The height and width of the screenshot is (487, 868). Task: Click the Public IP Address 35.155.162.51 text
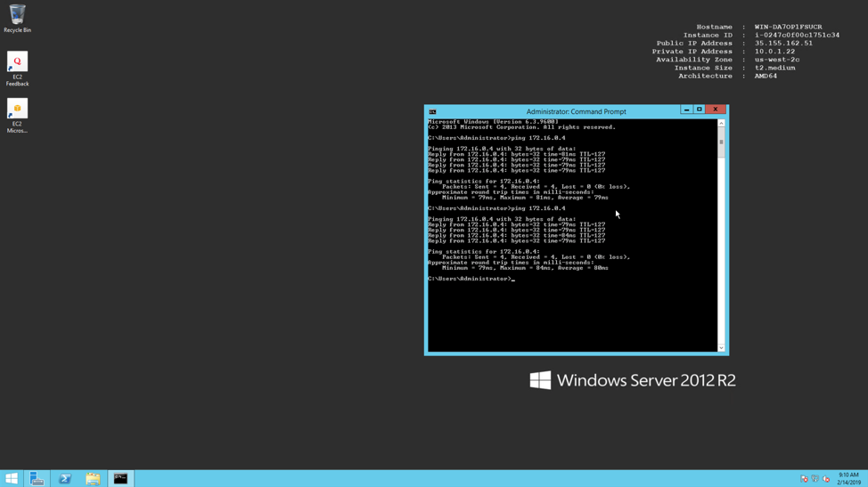click(734, 43)
